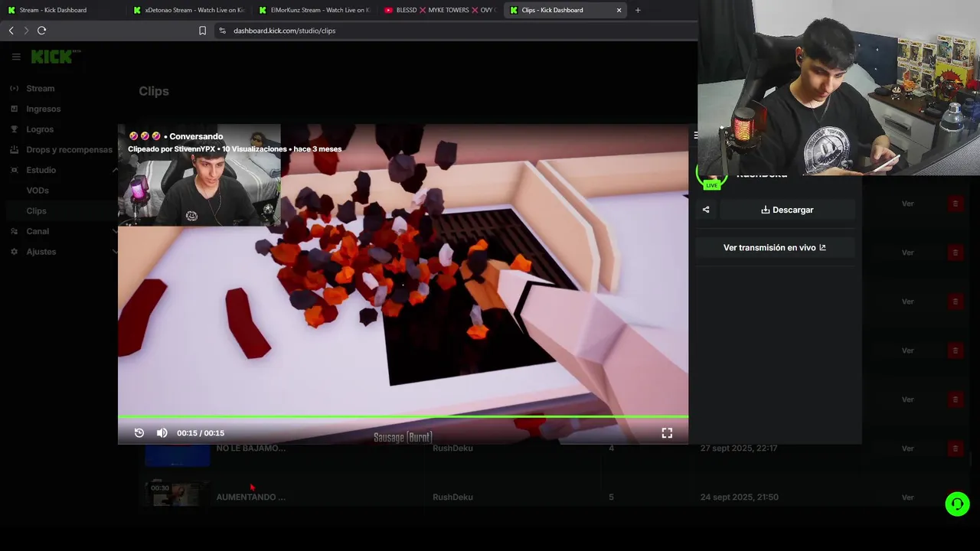Open VODs under Estudio
The width and height of the screenshot is (980, 551).
pyautogui.click(x=38, y=191)
